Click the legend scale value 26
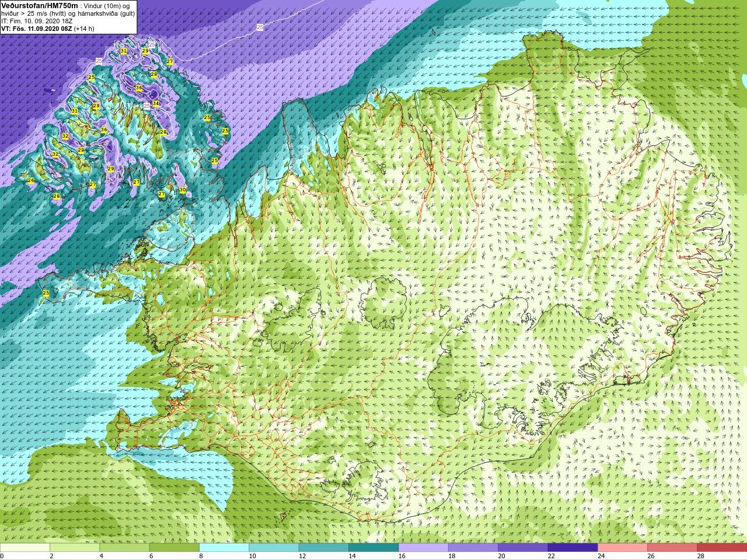 point(651,556)
